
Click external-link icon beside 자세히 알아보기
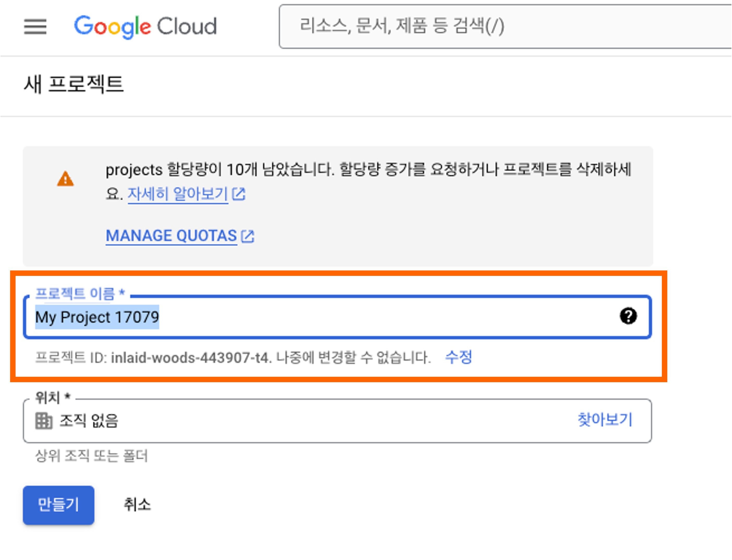(x=239, y=194)
